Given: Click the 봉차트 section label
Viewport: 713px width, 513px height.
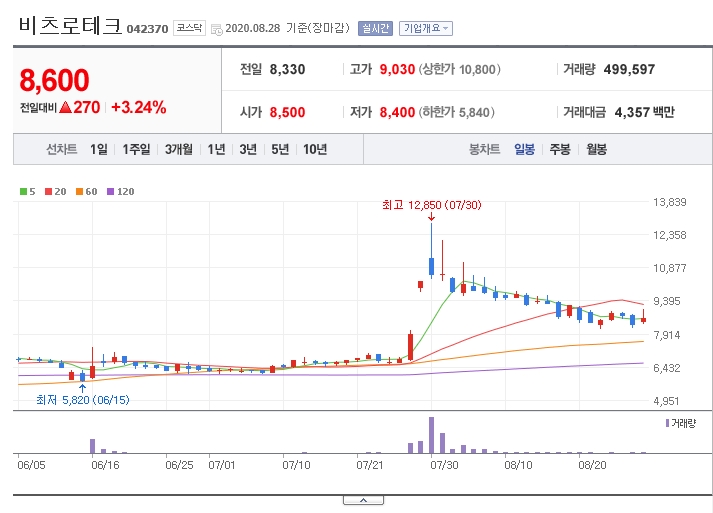Looking at the screenshot, I should coord(484,149).
